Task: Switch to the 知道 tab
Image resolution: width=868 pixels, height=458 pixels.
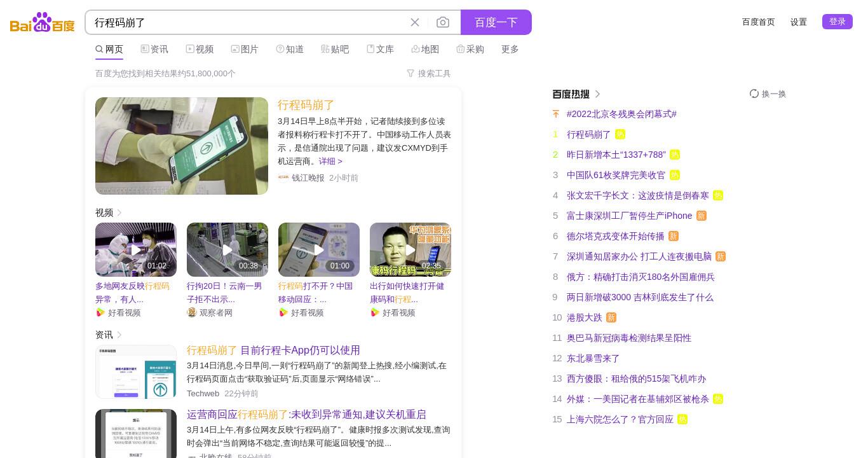Action: [290, 49]
